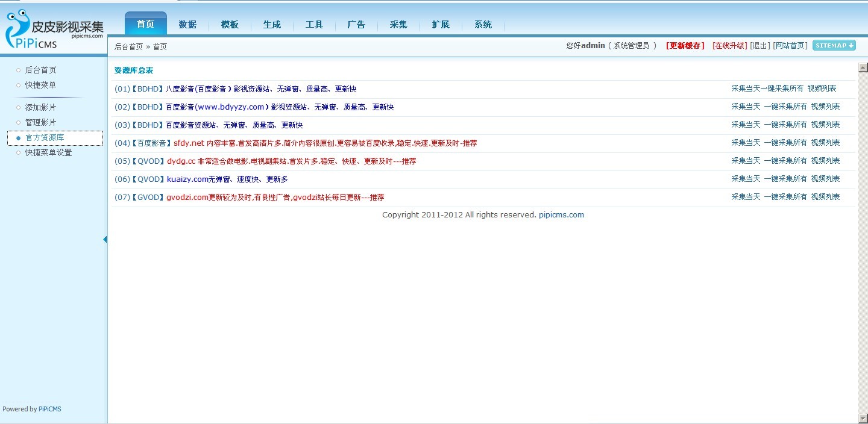Click 一键采集所有 for row (06) kuaizy.com
This screenshot has width=868, height=424.
(785, 179)
